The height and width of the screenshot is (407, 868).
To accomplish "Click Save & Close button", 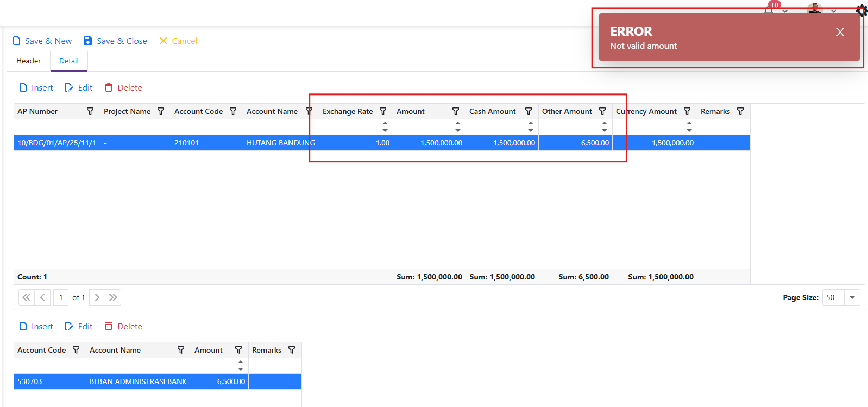I will [x=115, y=41].
